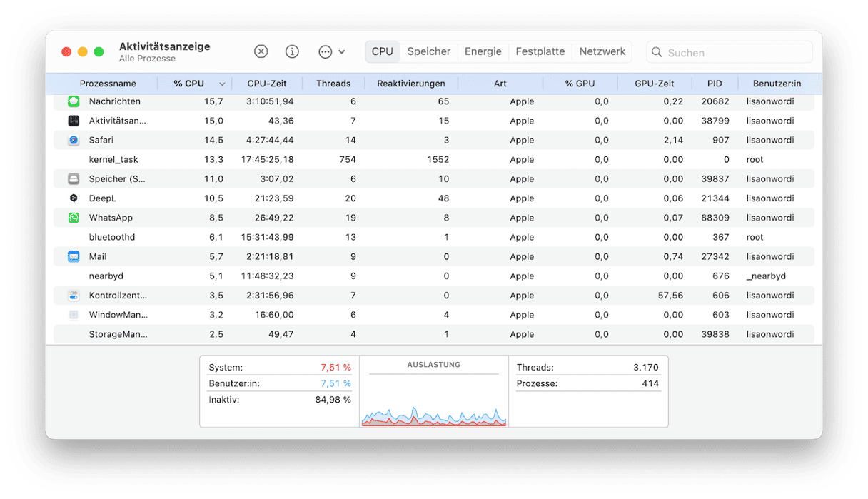Open process info with the (i) icon
The image size is (868, 499).
[292, 51]
